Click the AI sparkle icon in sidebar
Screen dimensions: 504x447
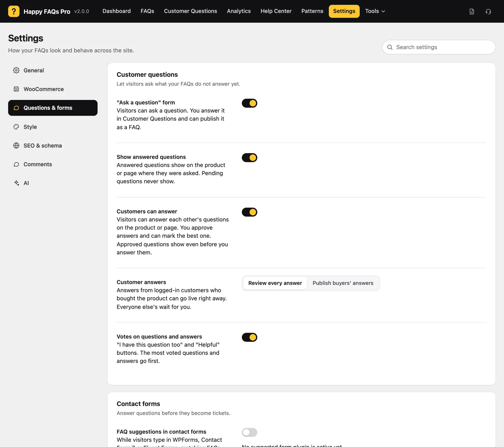[16, 183]
